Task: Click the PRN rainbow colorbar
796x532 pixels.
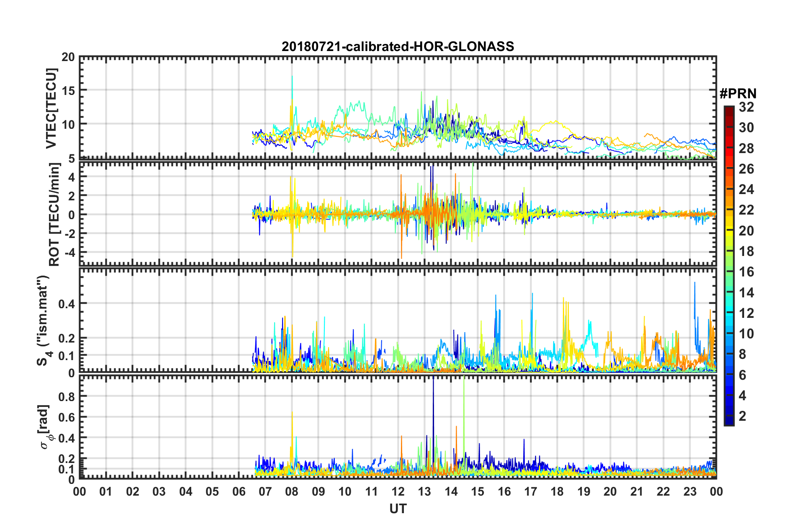Action: pos(729,266)
